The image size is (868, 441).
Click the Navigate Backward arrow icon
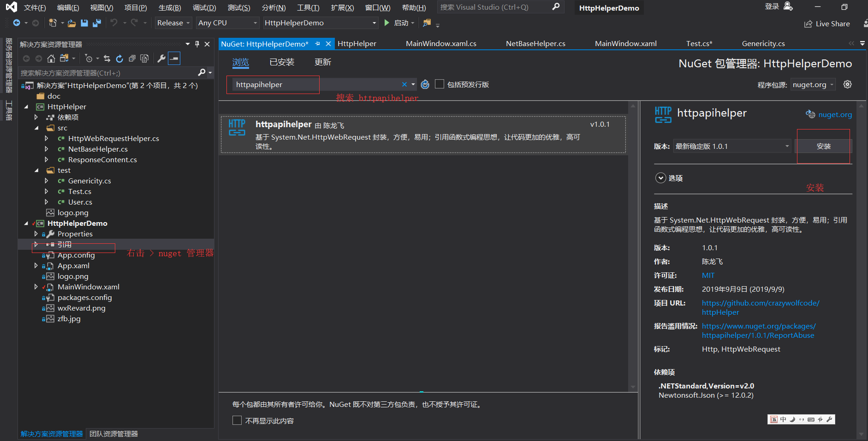17,23
